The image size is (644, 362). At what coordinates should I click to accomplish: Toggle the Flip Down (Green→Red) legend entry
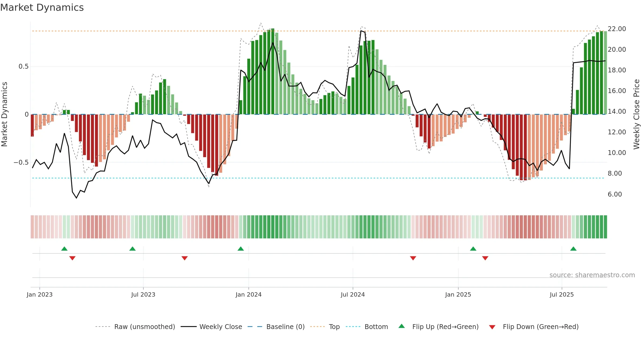click(x=534, y=327)
